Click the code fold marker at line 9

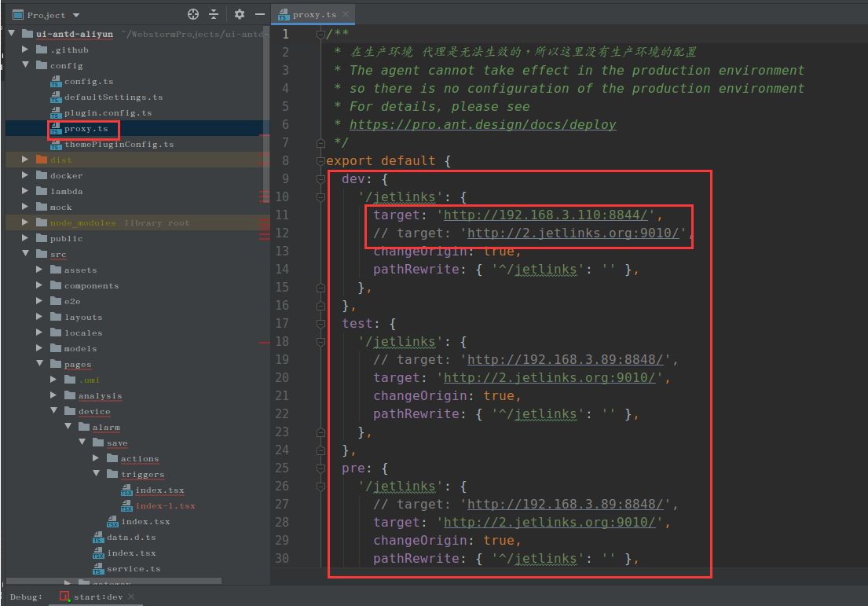coord(320,179)
